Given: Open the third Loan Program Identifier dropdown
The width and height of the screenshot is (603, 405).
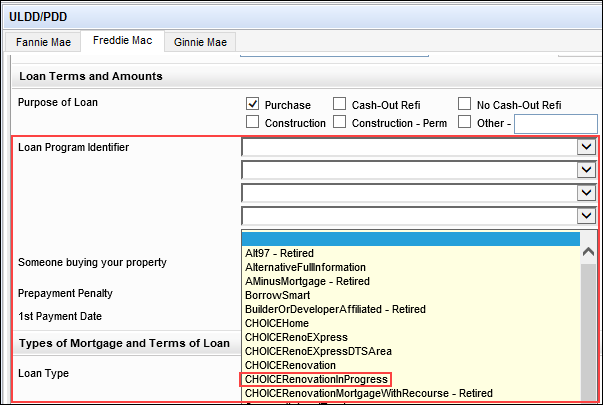Looking at the screenshot, I should click(x=586, y=192).
